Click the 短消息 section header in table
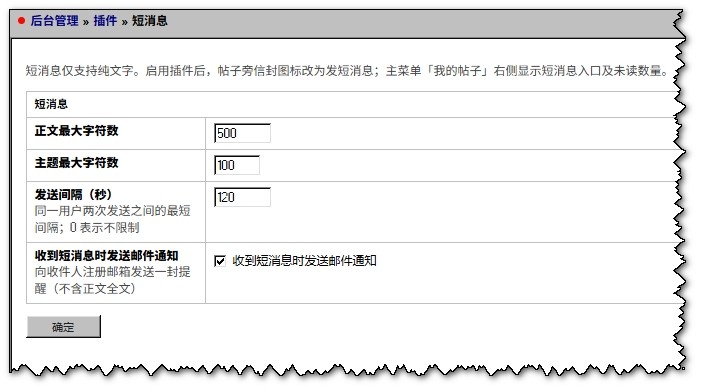The height and width of the screenshot is (392, 702). [x=51, y=104]
